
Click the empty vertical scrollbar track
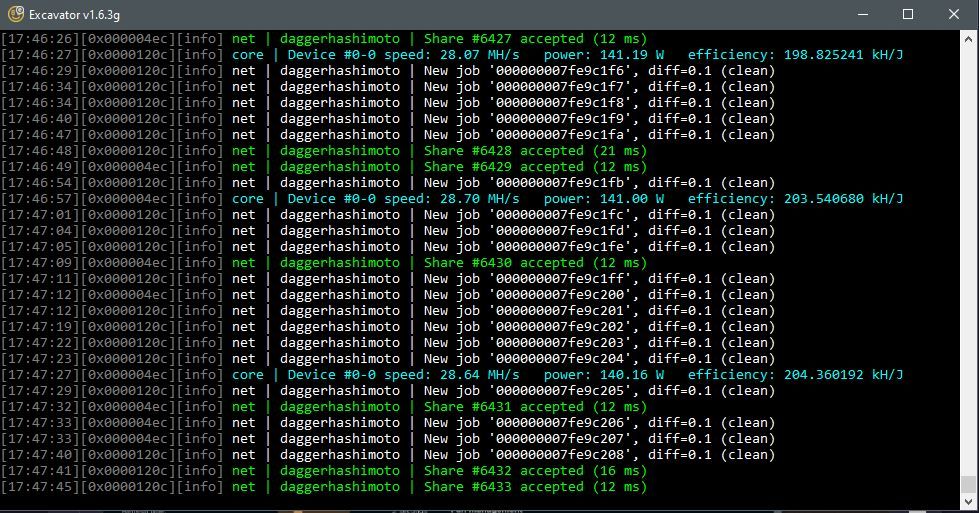(x=969, y=250)
